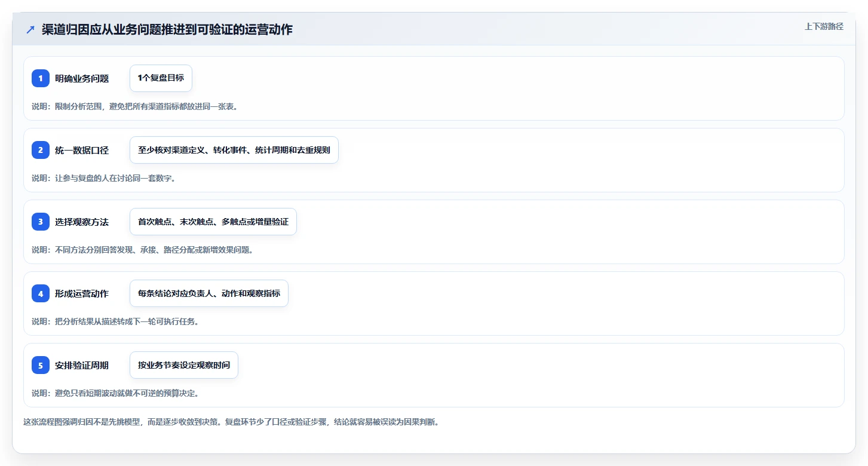Click the 1个复盘目标 chip

(x=161, y=78)
